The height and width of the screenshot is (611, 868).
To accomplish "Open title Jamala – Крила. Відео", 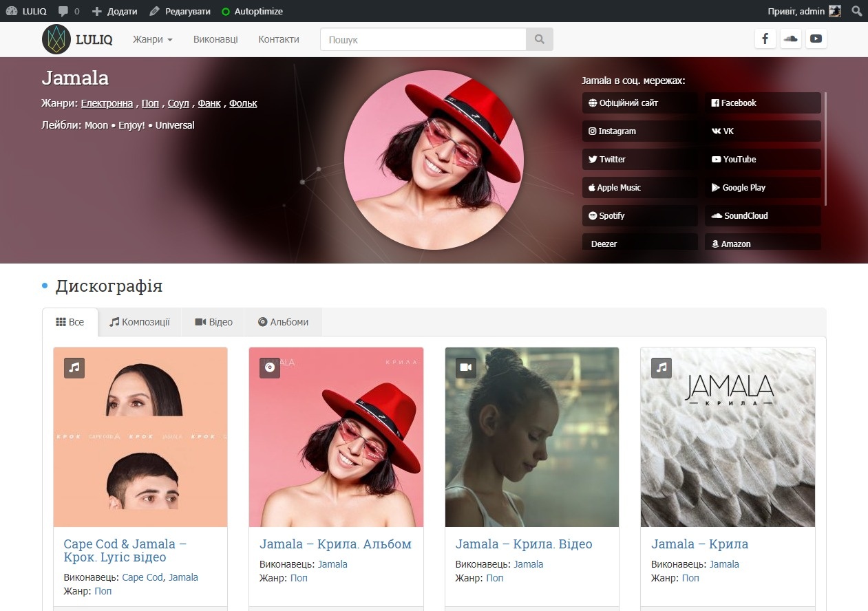I will 524,544.
